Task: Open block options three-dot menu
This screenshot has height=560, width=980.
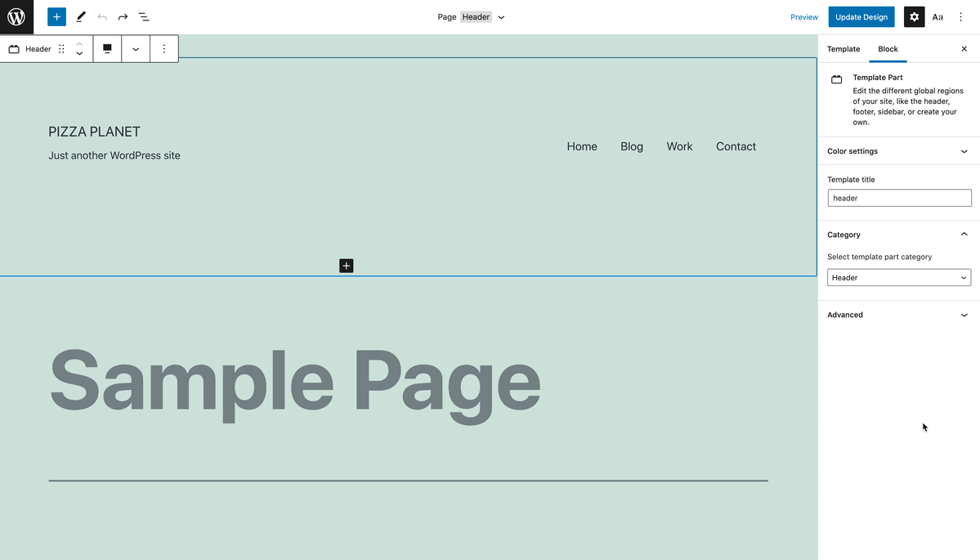Action: click(164, 49)
